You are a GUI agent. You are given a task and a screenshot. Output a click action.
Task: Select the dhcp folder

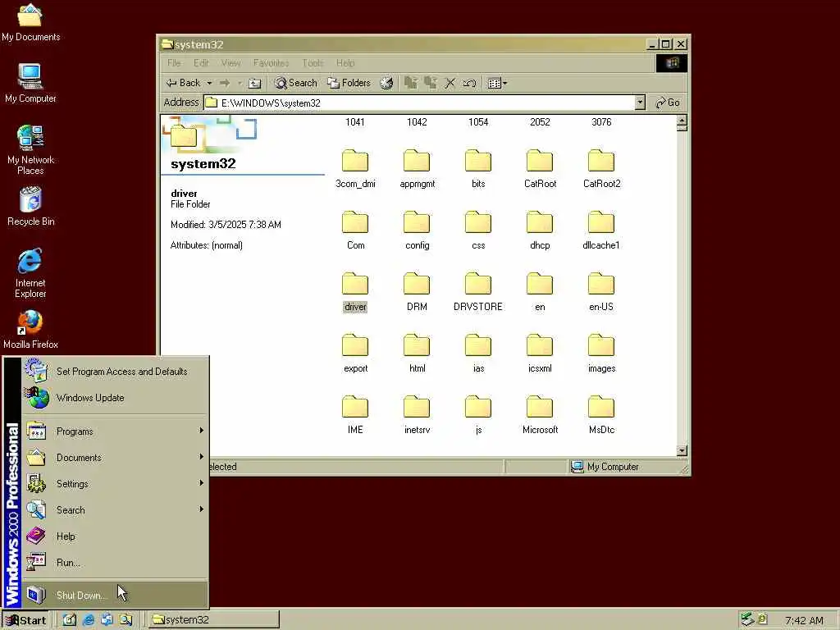click(540, 231)
